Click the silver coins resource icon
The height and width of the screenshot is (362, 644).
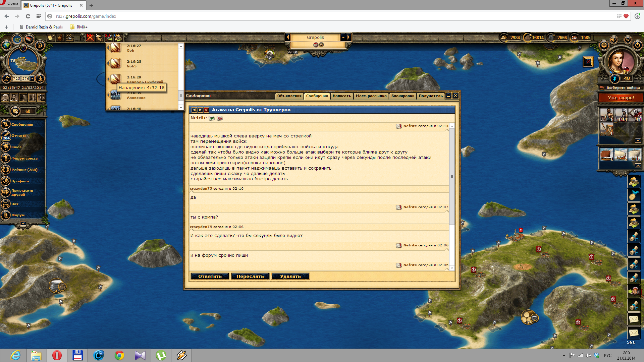coord(551,38)
